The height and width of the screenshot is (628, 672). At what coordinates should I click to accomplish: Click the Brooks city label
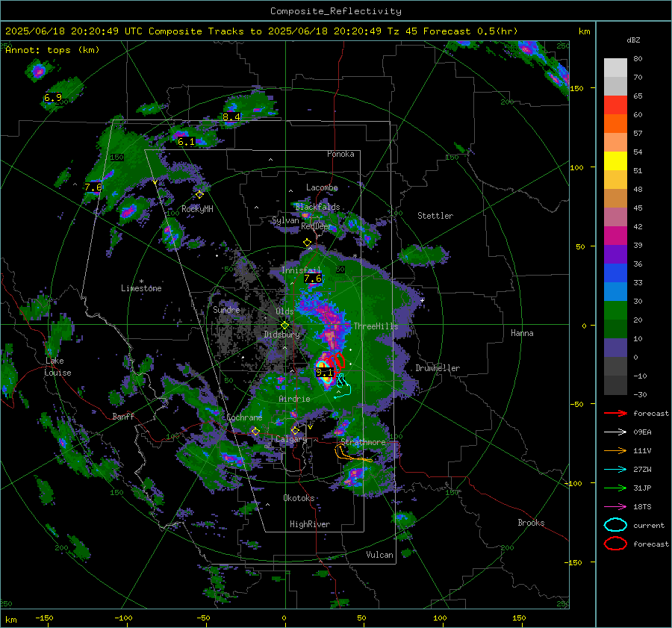tap(531, 523)
